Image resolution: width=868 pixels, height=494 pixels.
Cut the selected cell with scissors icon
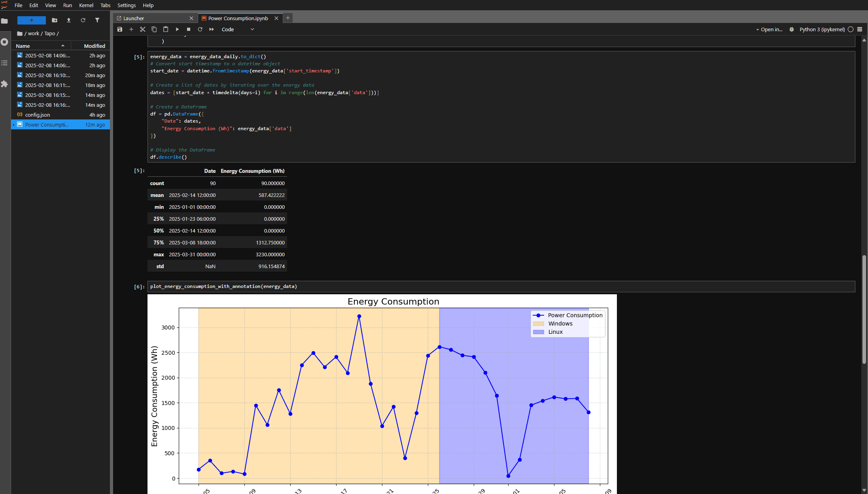click(143, 29)
